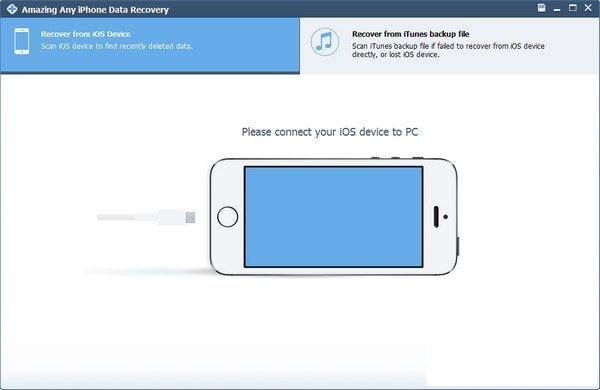
Task: Click the iTunes music note icon
Action: [324, 42]
